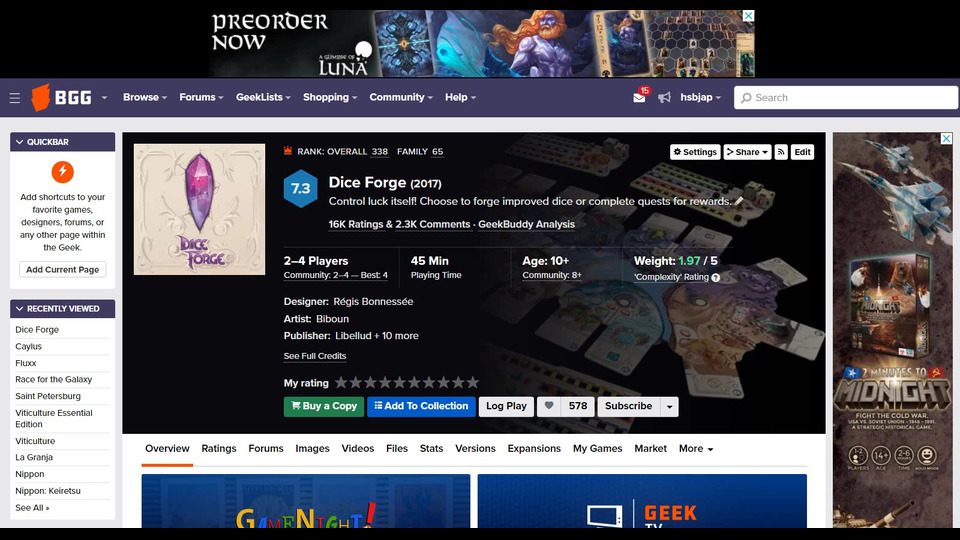The image size is (960, 540).
Task: Open the hsbjap user menu
Action: coord(700,97)
